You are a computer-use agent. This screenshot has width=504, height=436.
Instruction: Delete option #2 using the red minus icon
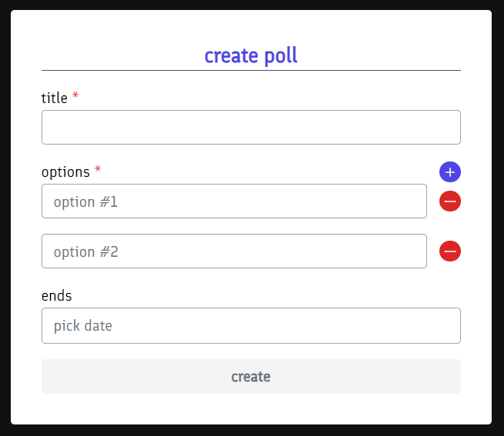(450, 251)
